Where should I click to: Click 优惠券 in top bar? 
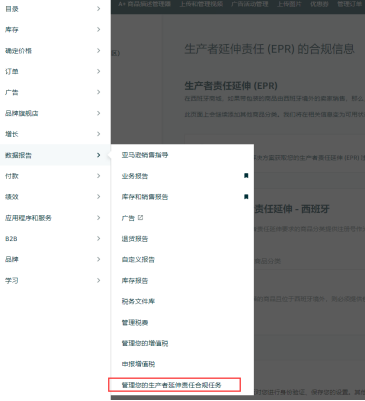tap(319, 4)
